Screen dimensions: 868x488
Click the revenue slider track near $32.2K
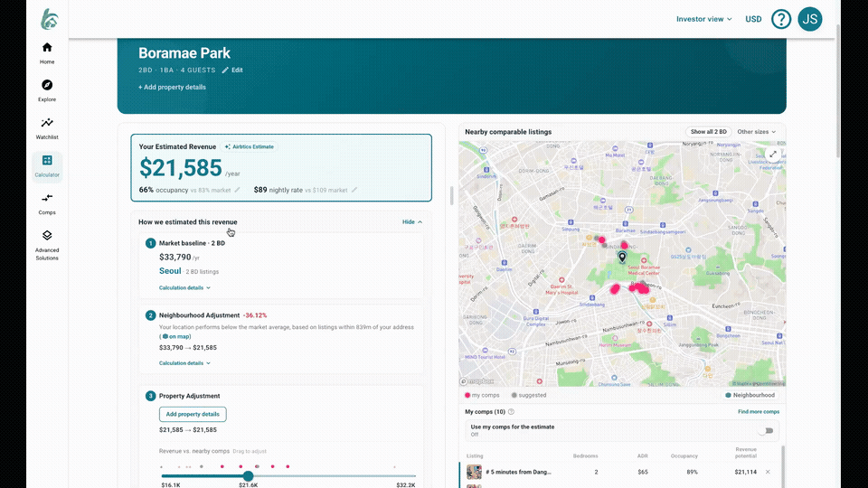[x=405, y=476]
